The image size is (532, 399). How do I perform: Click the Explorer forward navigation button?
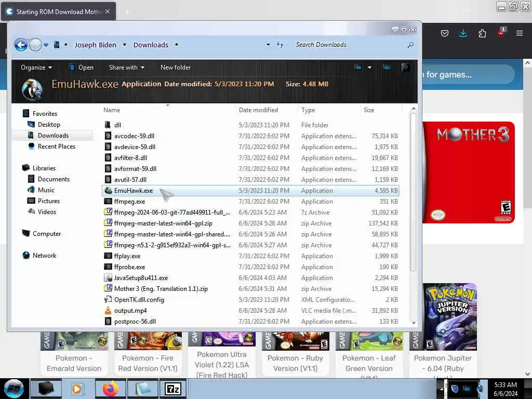pos(35,45)
